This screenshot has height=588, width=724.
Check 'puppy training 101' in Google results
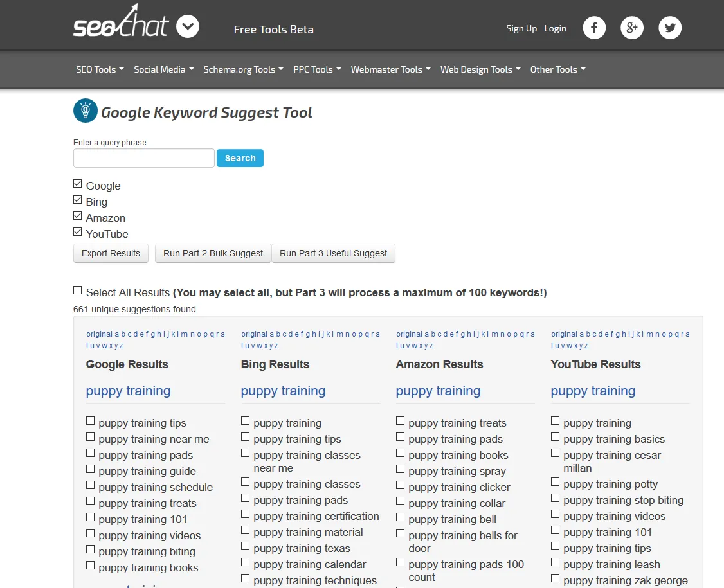point(91,517)
